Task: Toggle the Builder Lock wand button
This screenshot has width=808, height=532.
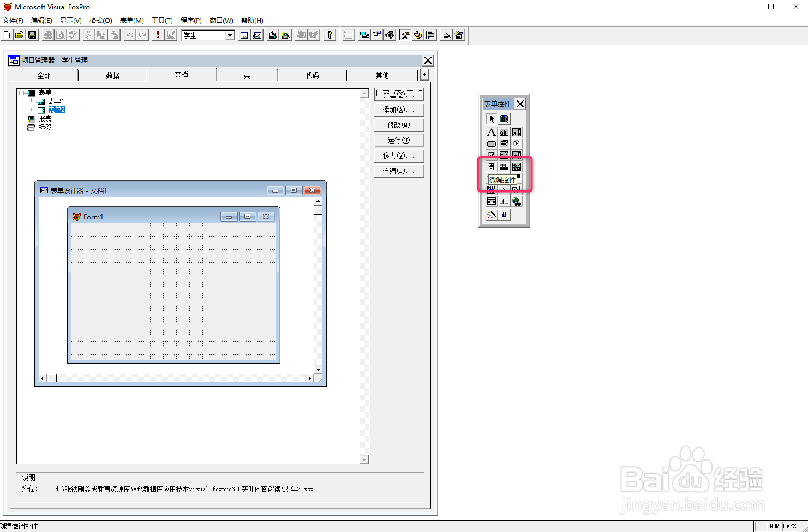Action: pos(492,214)
